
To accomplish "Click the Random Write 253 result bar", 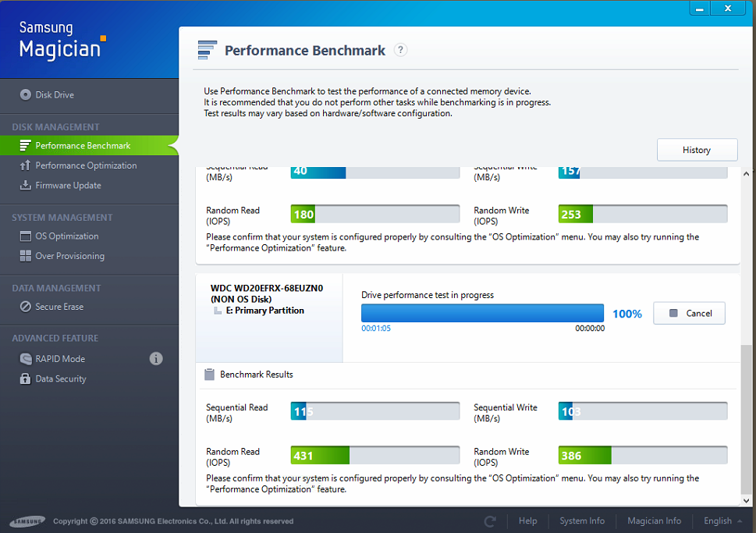I will pyautogui.click(x=643, y=214).
